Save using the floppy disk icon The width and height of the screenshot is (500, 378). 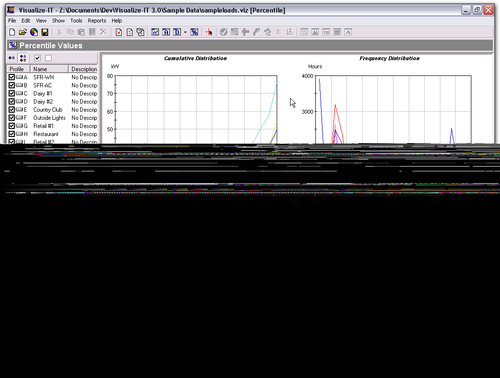(x=45, y=32)
